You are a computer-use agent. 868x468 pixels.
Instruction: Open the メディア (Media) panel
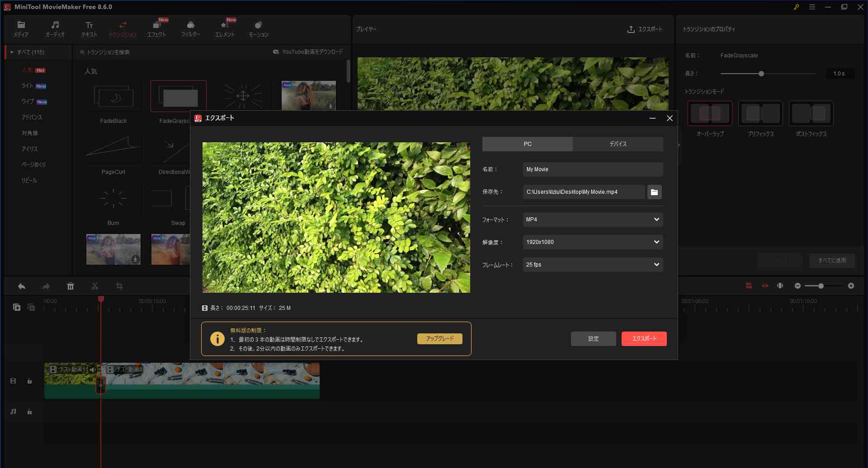tap(21, 28)
